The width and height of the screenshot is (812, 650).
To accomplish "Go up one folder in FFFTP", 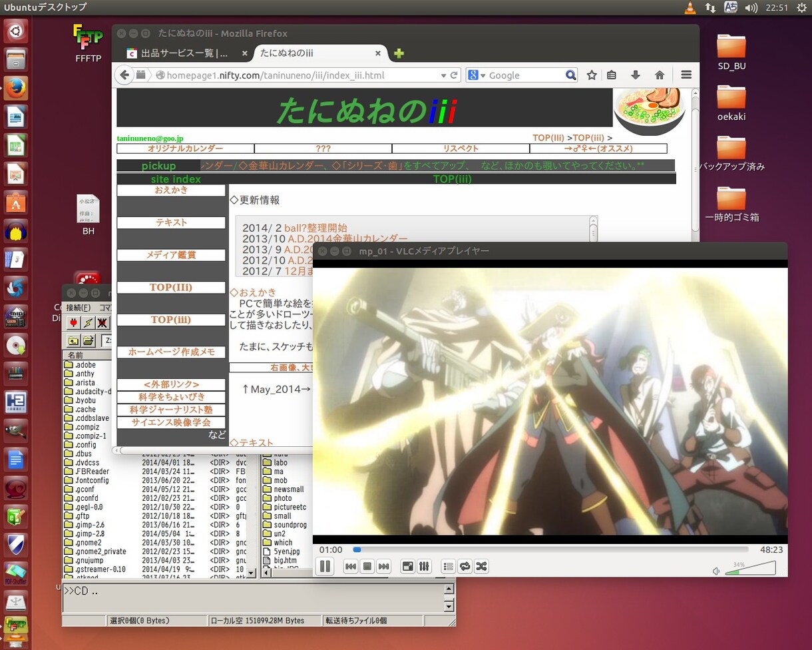I will 73,340.
